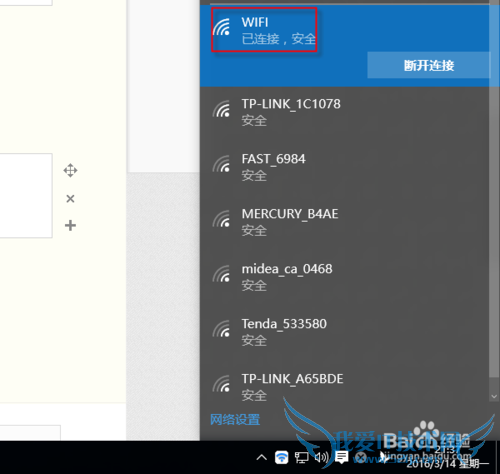Open the action center notification icon

(342, 457)
